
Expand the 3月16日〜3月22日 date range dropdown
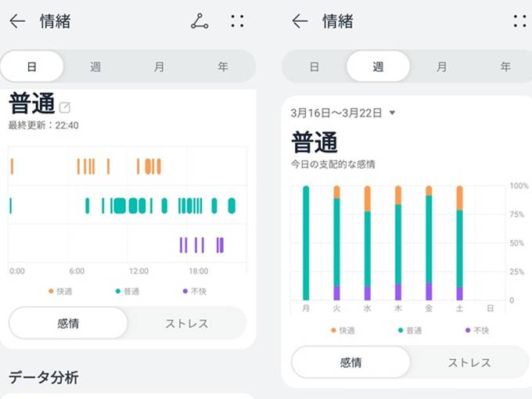coord(392,113)
